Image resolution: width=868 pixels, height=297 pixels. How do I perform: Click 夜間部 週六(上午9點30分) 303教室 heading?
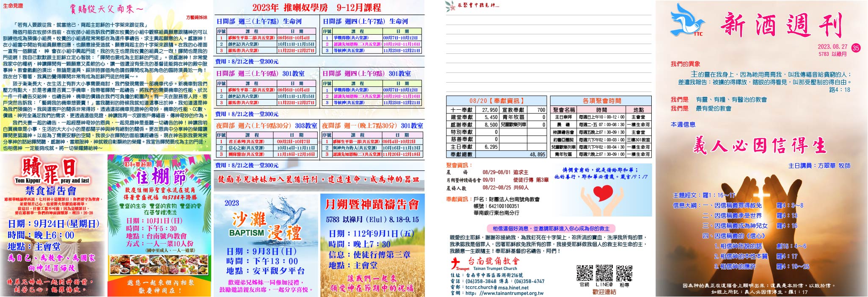pos(267,126)
